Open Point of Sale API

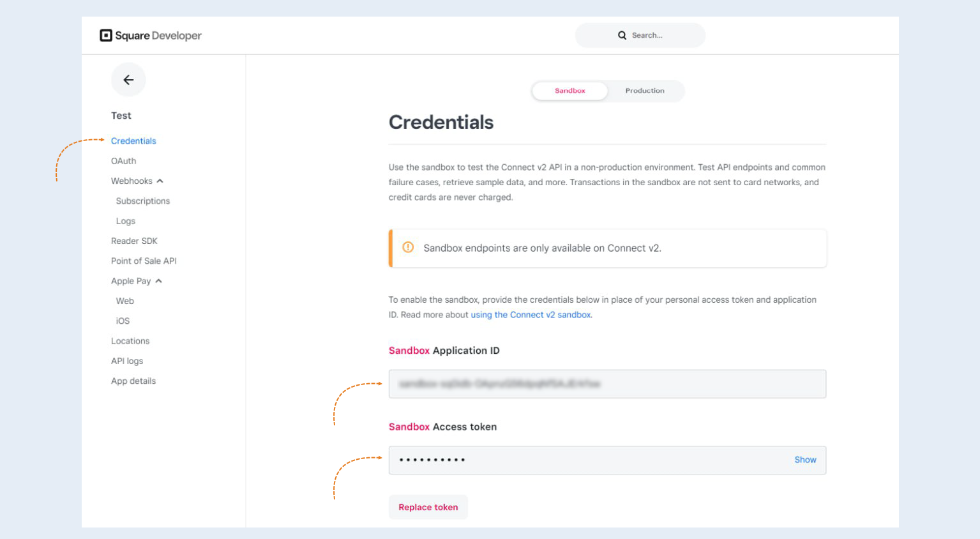point(144,261)
